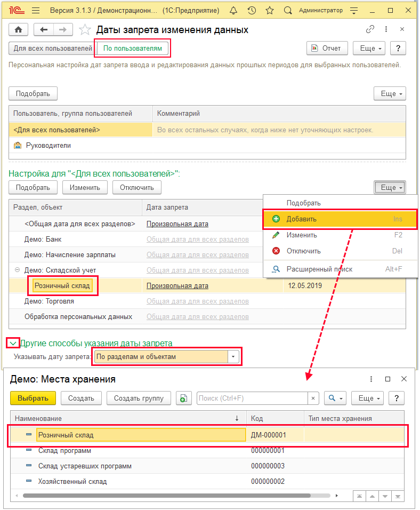Open help in Места хранения window
420x510 pixels.
396,398
